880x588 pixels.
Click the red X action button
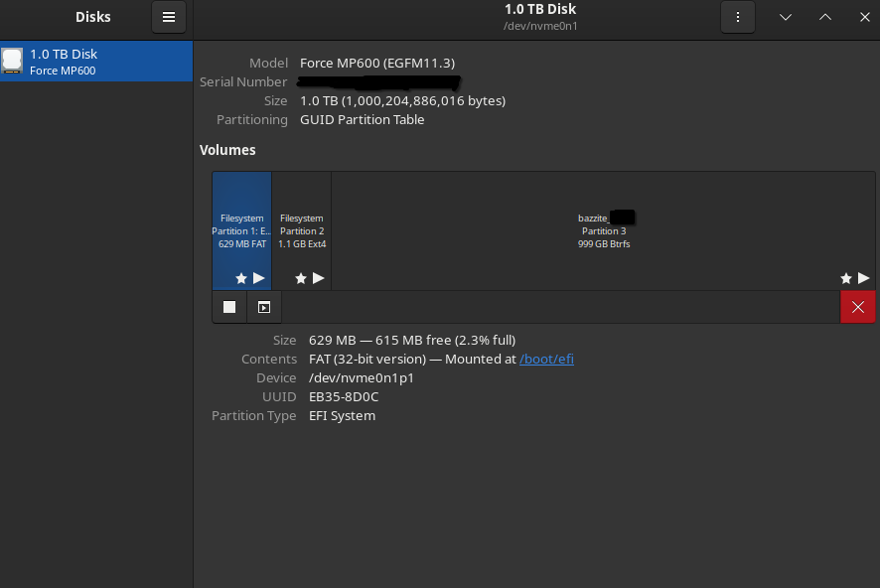pyautogui.click(x=857, y=306)
